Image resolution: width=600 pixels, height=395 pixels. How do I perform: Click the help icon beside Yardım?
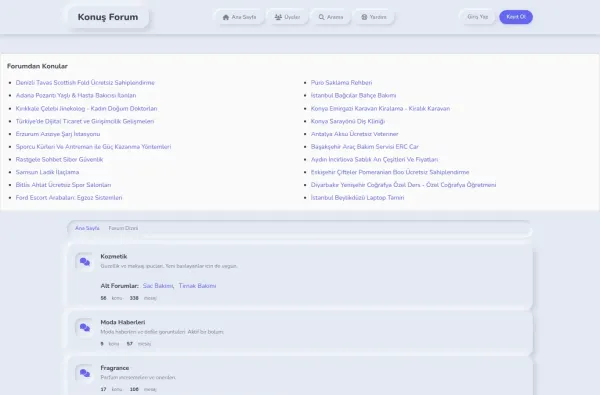pos(364,17)
